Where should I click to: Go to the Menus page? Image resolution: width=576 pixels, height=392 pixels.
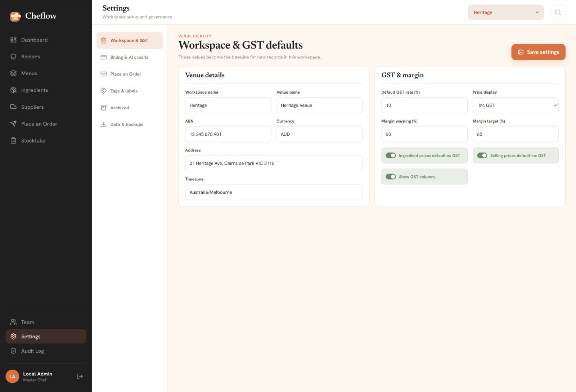coord(46,73)
